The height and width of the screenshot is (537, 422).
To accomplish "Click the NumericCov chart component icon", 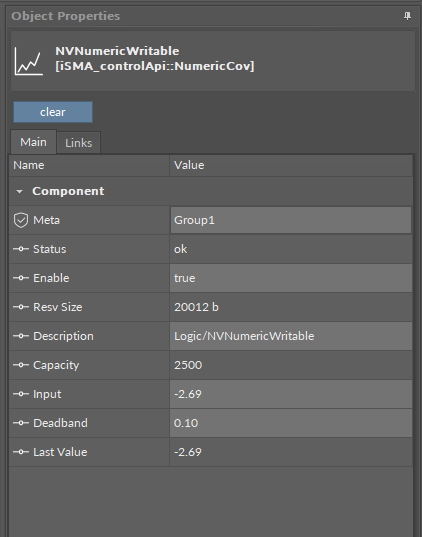I will [29, 61].
